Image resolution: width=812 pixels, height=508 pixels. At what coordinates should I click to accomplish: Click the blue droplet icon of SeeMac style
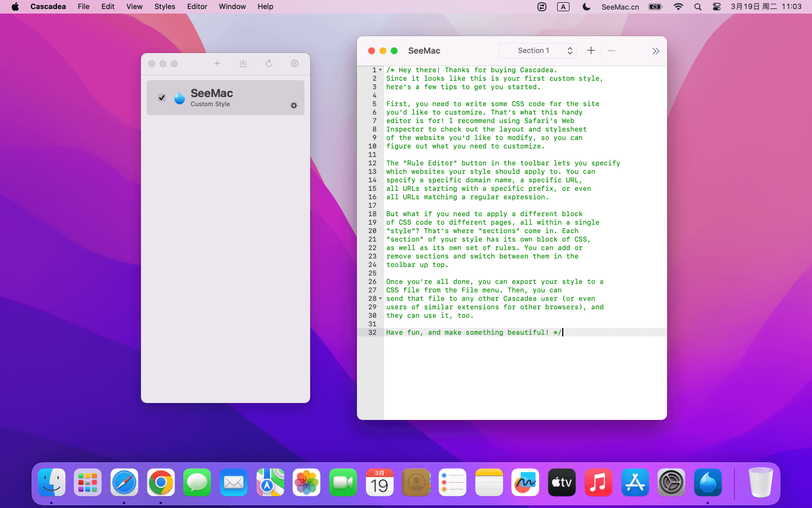(179, 98)
